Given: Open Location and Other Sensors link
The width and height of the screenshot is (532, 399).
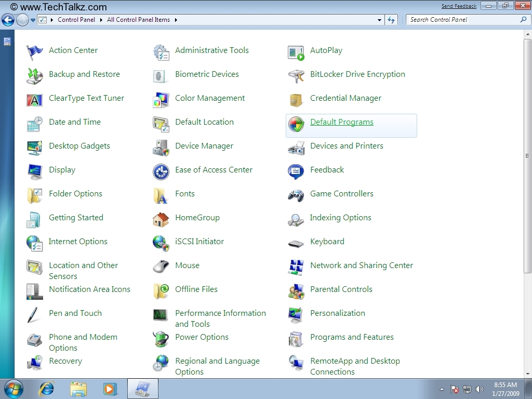Looking at the screenshot, I should 84,270.
